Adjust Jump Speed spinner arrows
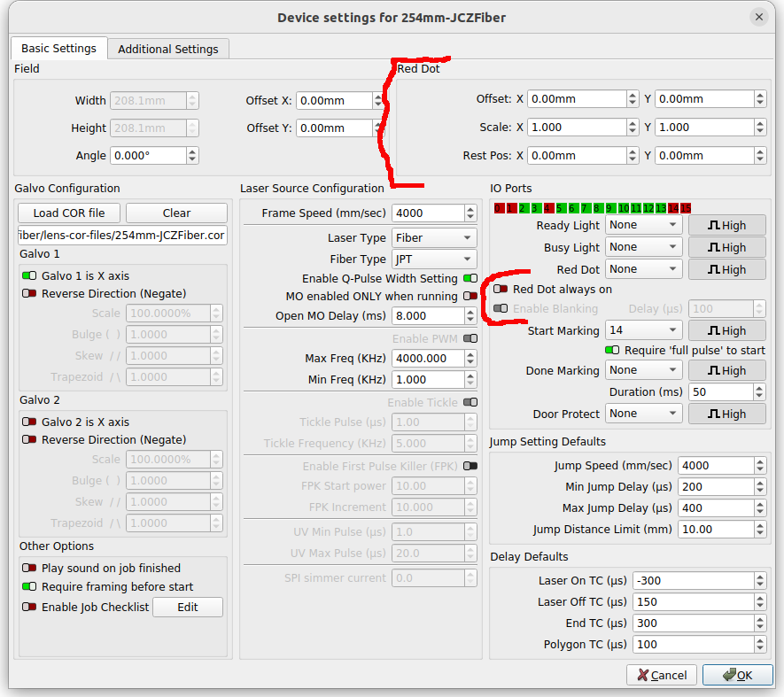 760,466
